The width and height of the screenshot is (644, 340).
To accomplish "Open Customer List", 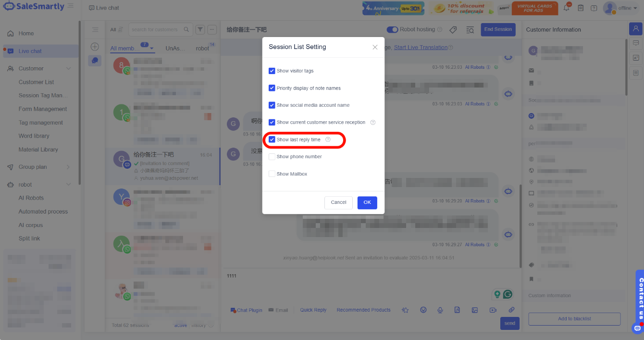I will tap(37, 82).
